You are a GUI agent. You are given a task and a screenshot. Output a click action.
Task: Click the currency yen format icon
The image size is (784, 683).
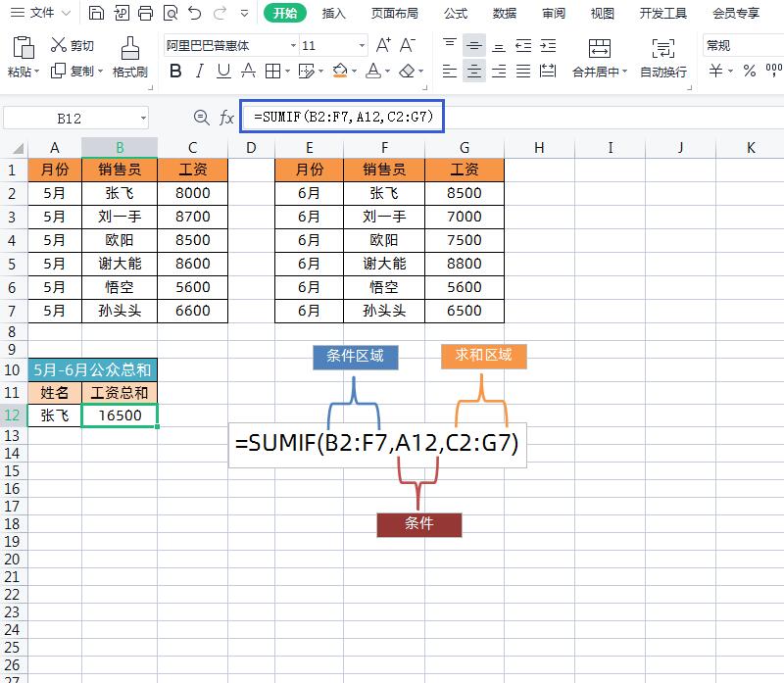tap(716, 71)
